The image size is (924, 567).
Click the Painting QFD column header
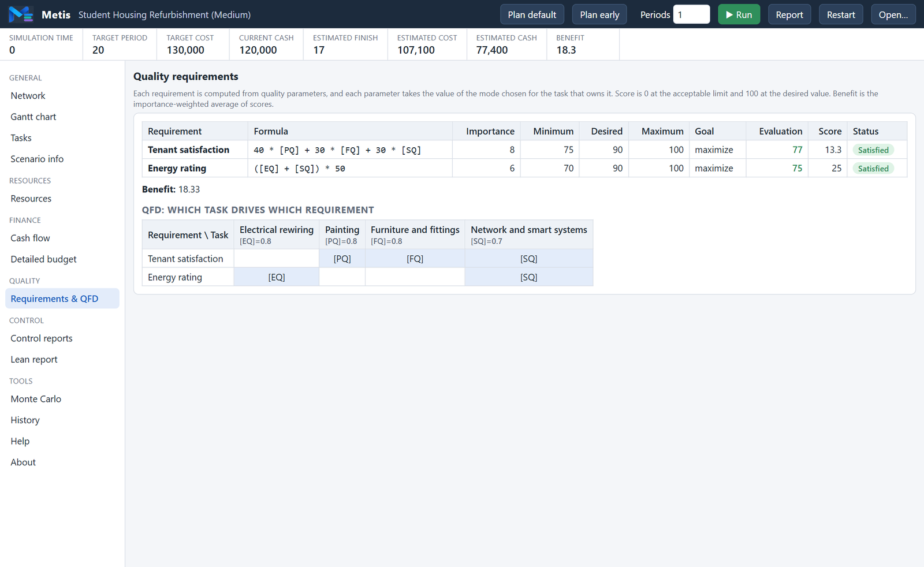click(x=342, y=234)
